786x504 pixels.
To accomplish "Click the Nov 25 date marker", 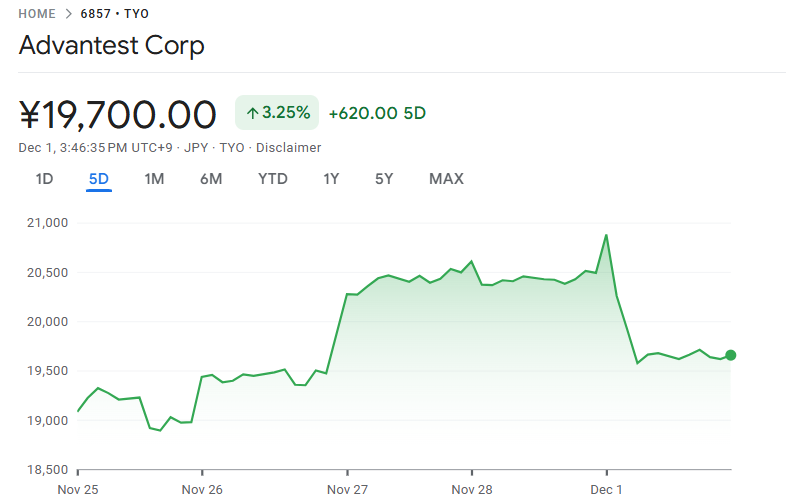I will (78, 490).
